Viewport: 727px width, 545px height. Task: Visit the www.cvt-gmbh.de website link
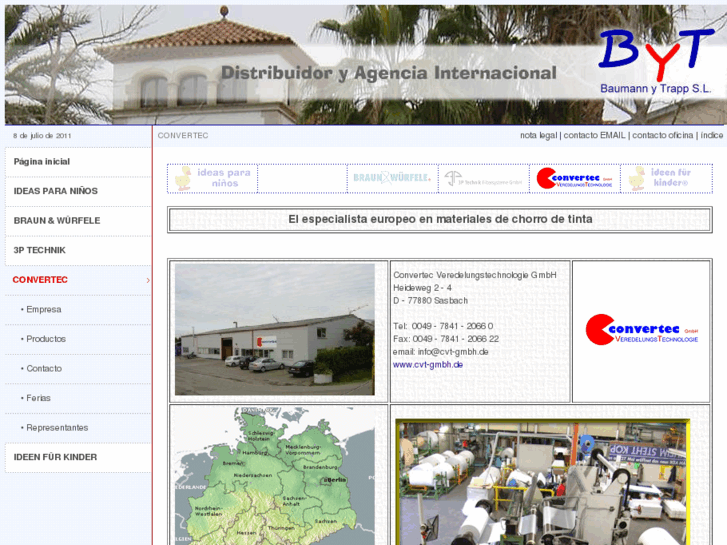[x=428, y=365]
